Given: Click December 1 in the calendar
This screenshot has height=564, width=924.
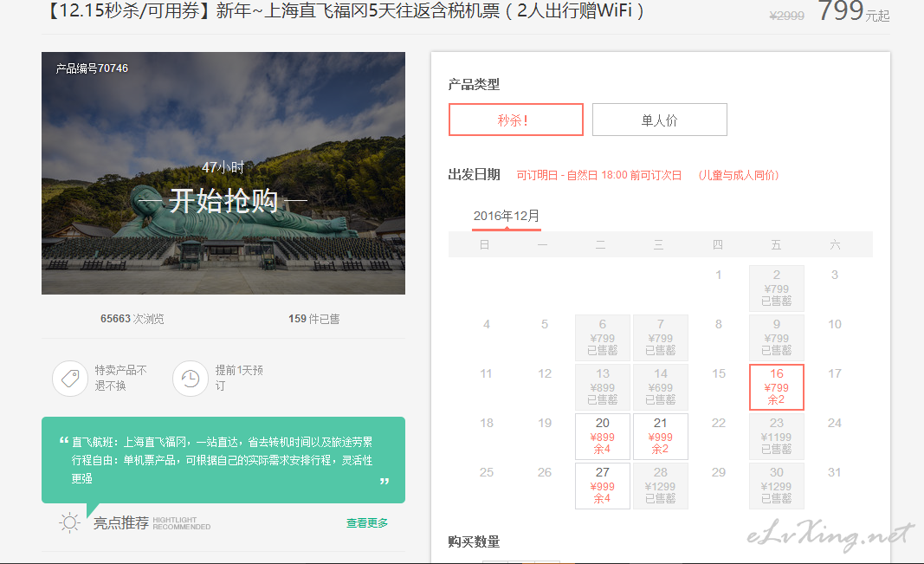Looking at the screenshot, I should [719, 275].
